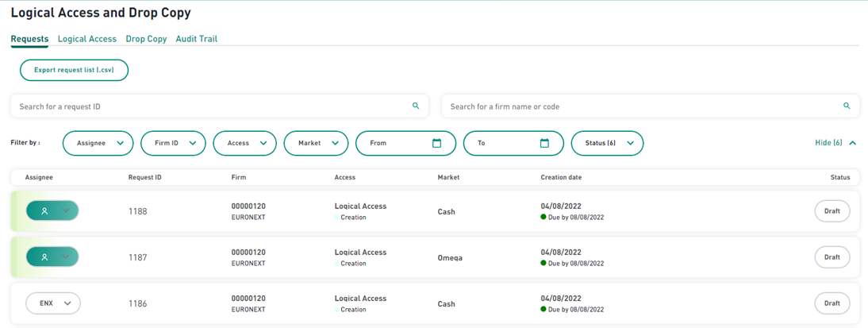Screen dimensions: 868x328
Task: Open ENX assignee dropdown on request 1186
Action: click(53, 303)
